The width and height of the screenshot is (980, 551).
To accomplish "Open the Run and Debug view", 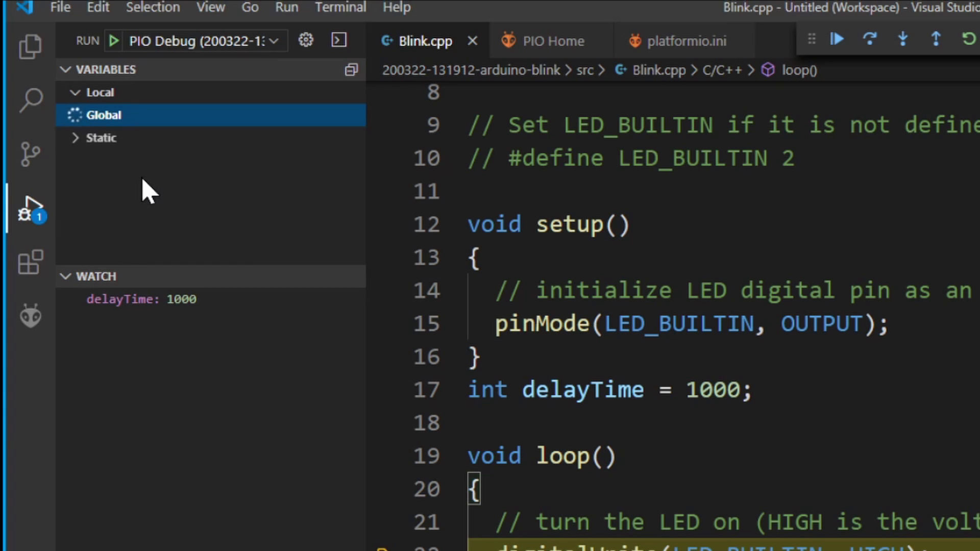I will [x=31, y=209].
